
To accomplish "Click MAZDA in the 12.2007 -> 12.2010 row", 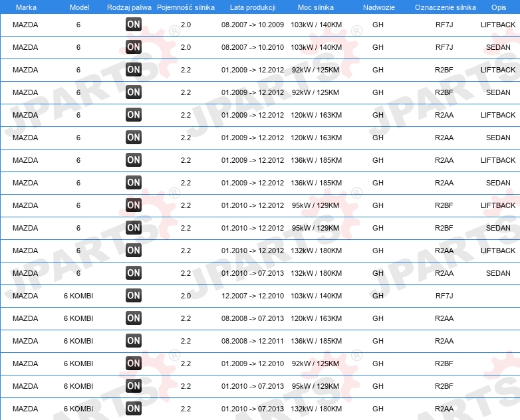I will [x=25, y=296].
